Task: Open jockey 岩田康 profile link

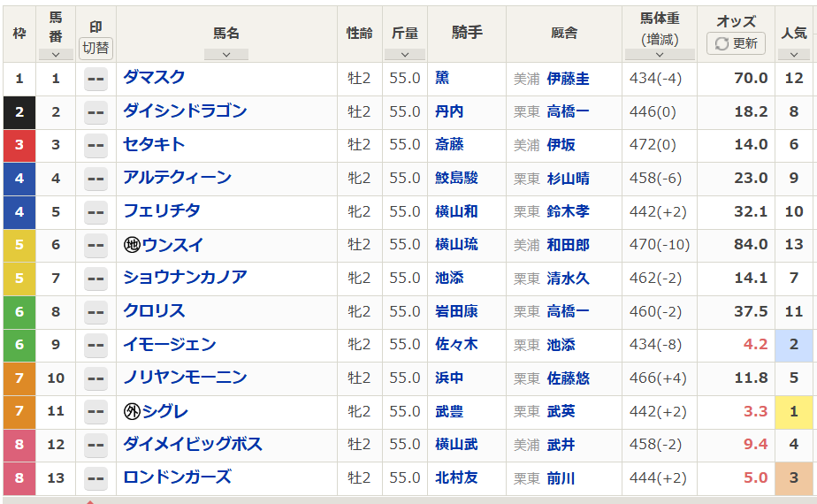Action: click(456, 311)
